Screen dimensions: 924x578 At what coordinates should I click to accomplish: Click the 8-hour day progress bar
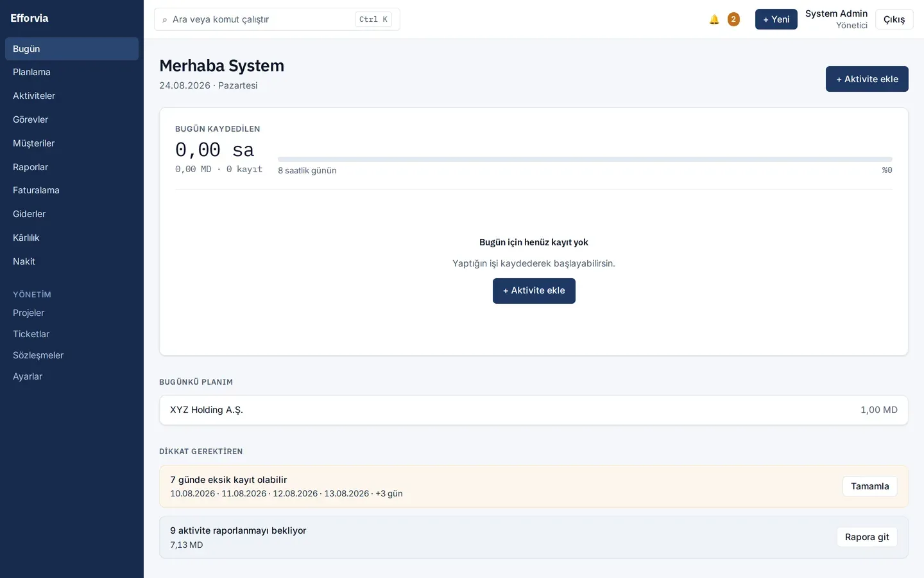pos(585,159)
